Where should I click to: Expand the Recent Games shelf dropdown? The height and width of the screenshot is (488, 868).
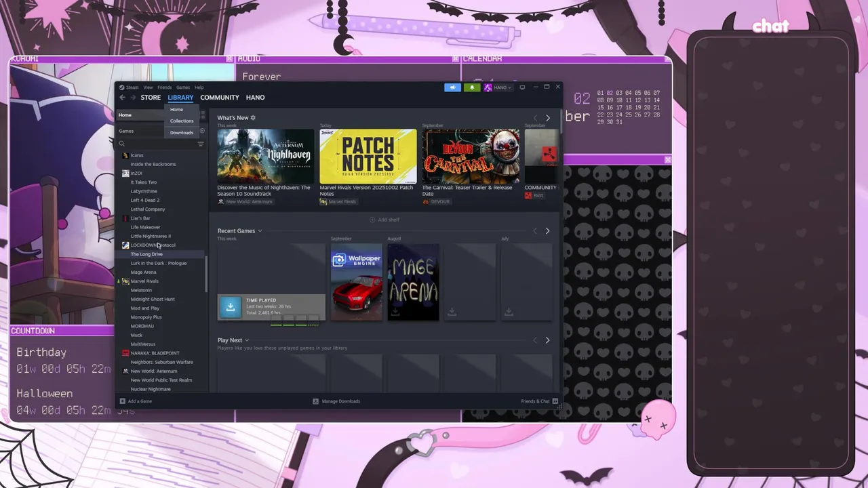click(260, 231)
